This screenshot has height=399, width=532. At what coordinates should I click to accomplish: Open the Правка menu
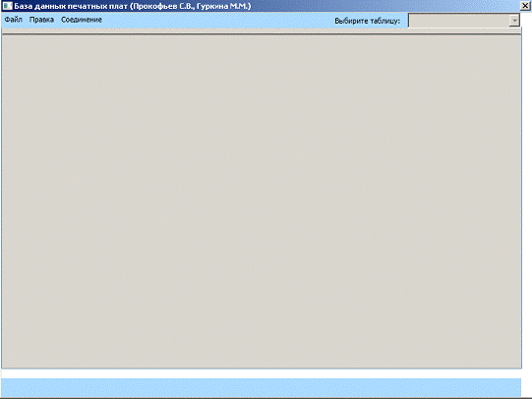click(x=41, y=20)
